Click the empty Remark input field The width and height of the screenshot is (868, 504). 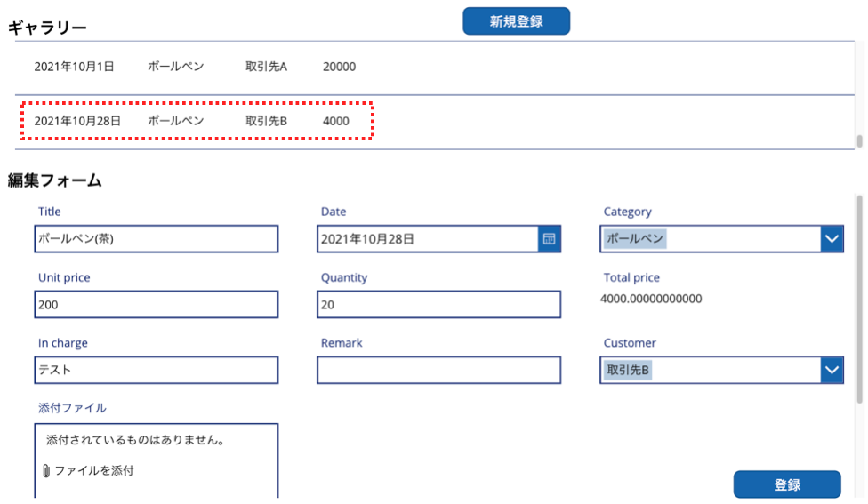[439, 370]
